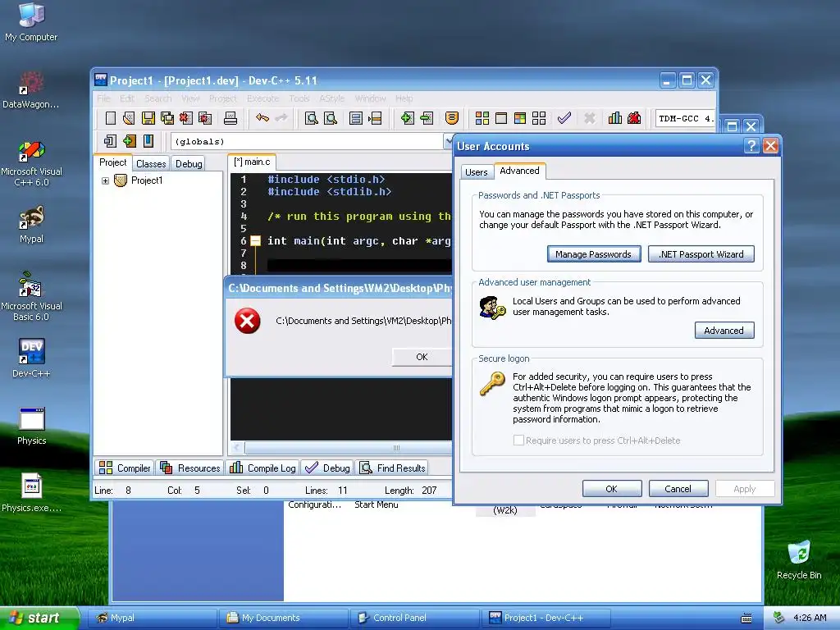Click the Close file toolbar icon
Screen dimensions: 840x630
click(x=186, y=118)
